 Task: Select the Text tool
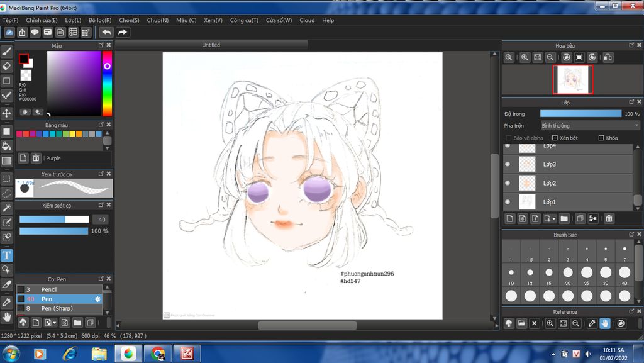[x=6, y=255]
